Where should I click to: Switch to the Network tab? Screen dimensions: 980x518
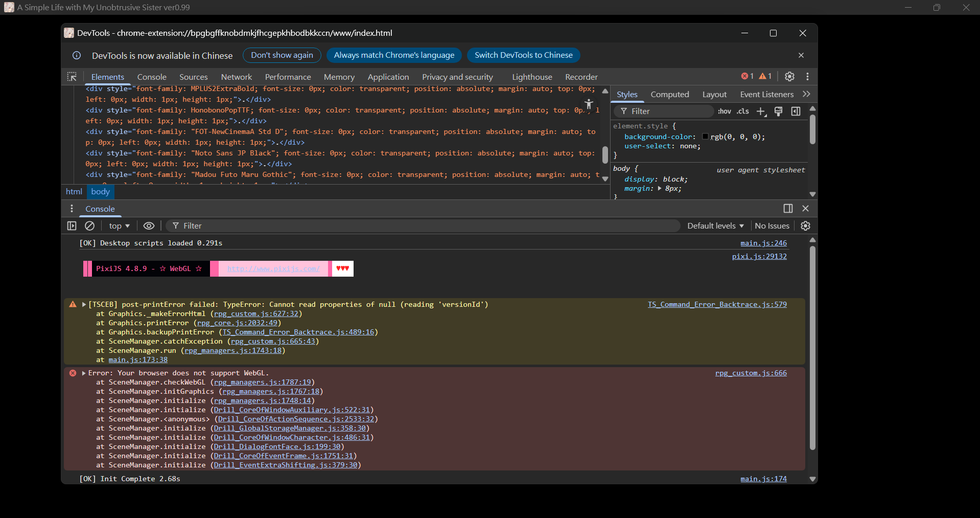(236, 77)
